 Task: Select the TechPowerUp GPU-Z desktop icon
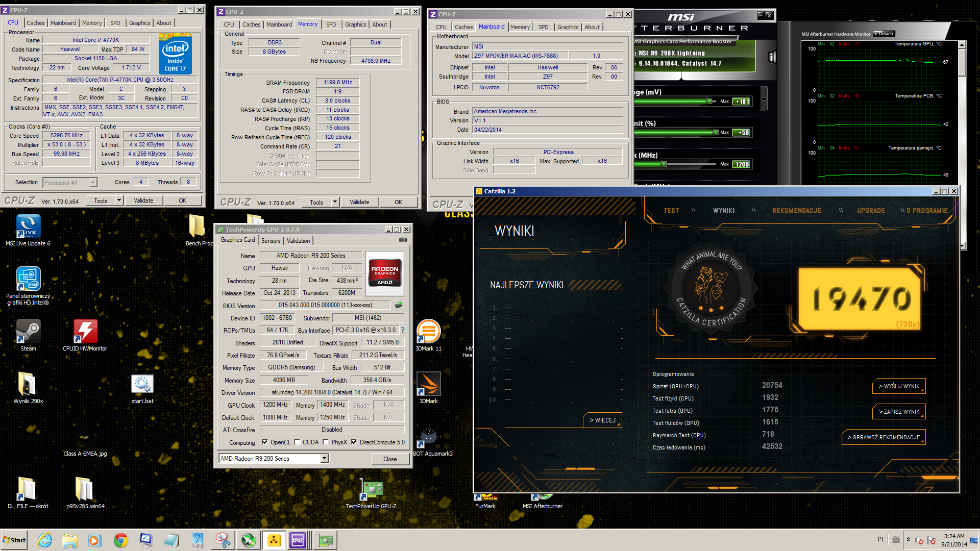click(x=371, y=489)
